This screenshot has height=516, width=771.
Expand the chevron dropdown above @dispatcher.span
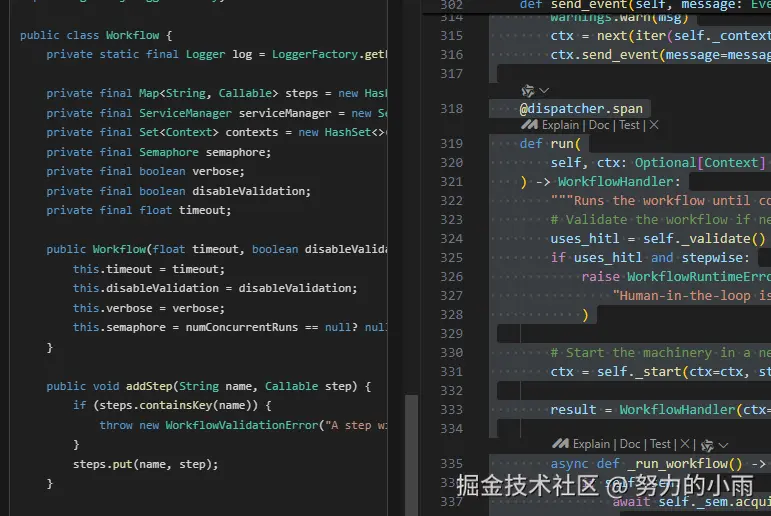pos(544,91)
